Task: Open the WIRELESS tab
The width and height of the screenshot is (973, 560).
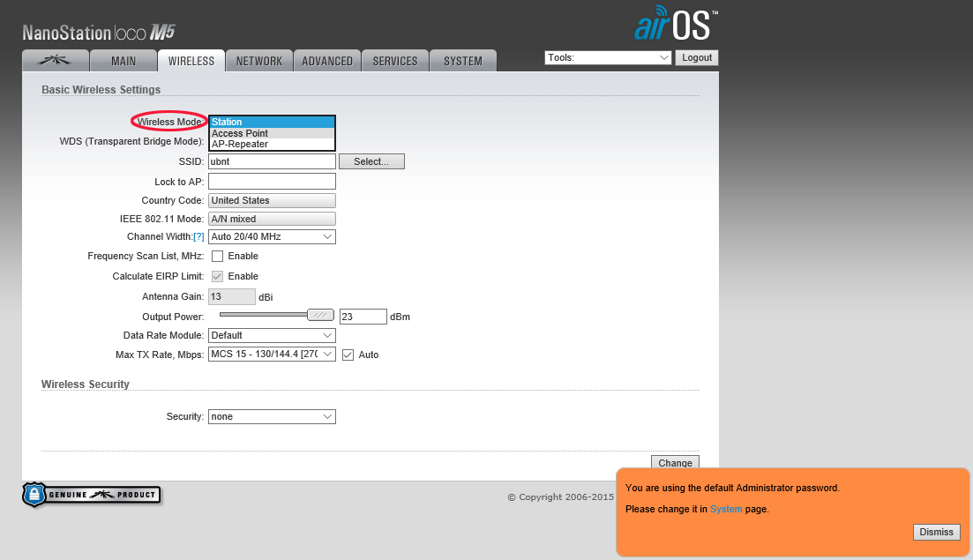Action: point(191,61)
